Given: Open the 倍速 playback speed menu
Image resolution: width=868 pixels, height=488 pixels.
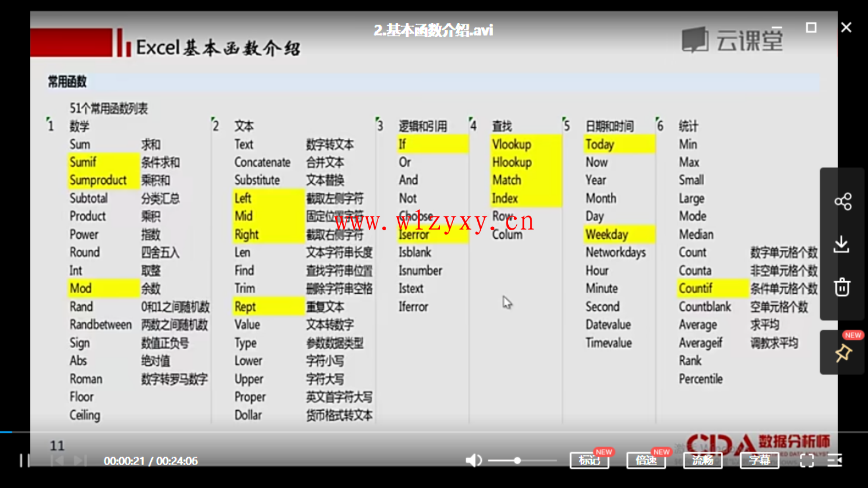Looking at the screenshot, I should click(x=646, y=461).
